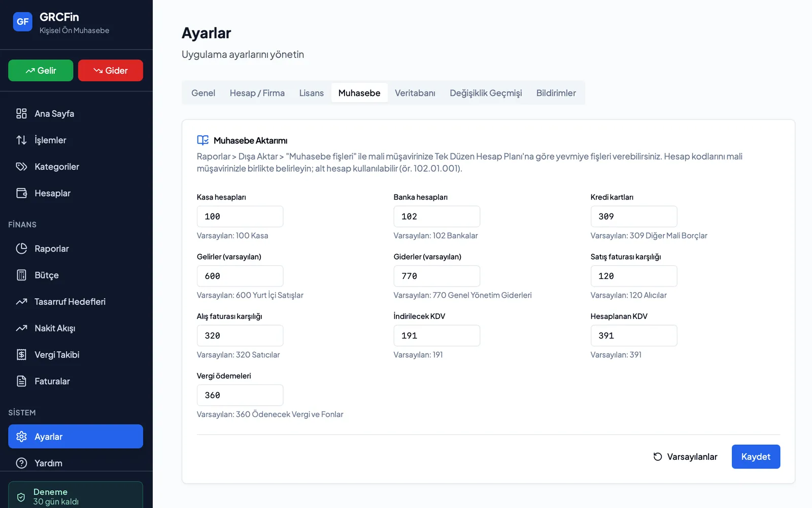Open Nakit Akışı in sidebar
This screenshot has width=812, height=508.
[x=76, y=328]
